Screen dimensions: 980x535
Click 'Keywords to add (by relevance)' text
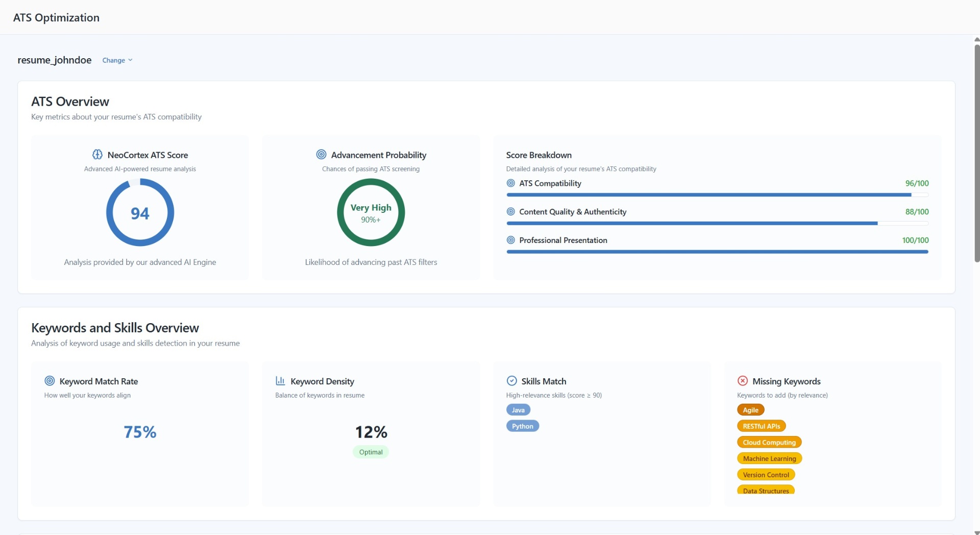pyautogui.click(x=782, y=395)
